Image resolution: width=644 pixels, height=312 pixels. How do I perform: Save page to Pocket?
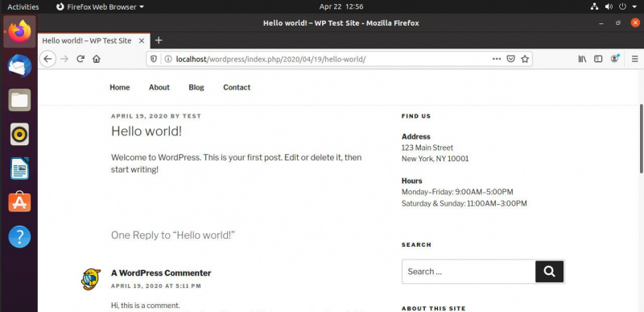pyautogui.click(x=510, y=59)
